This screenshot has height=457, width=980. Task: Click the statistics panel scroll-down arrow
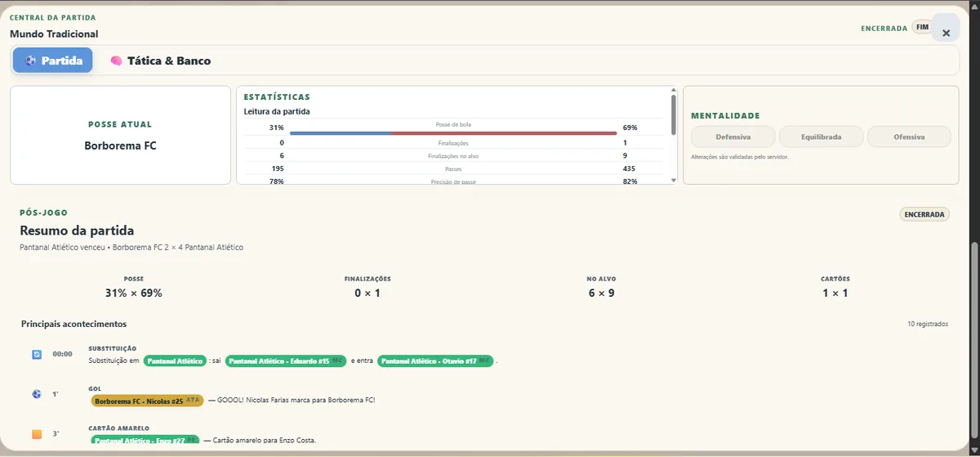click(x=674, y=180)
